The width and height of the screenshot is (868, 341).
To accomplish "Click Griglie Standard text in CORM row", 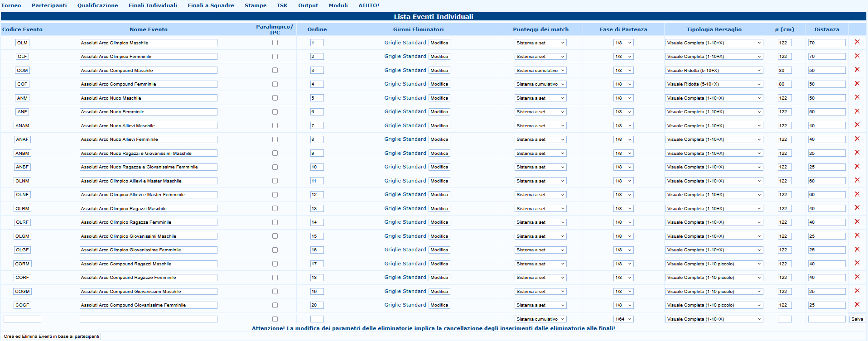I will pos(405,264).
